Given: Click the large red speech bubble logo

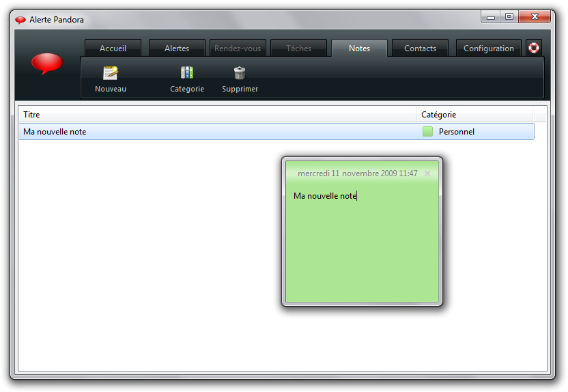Looking at the screenshot, I should 47,64.
